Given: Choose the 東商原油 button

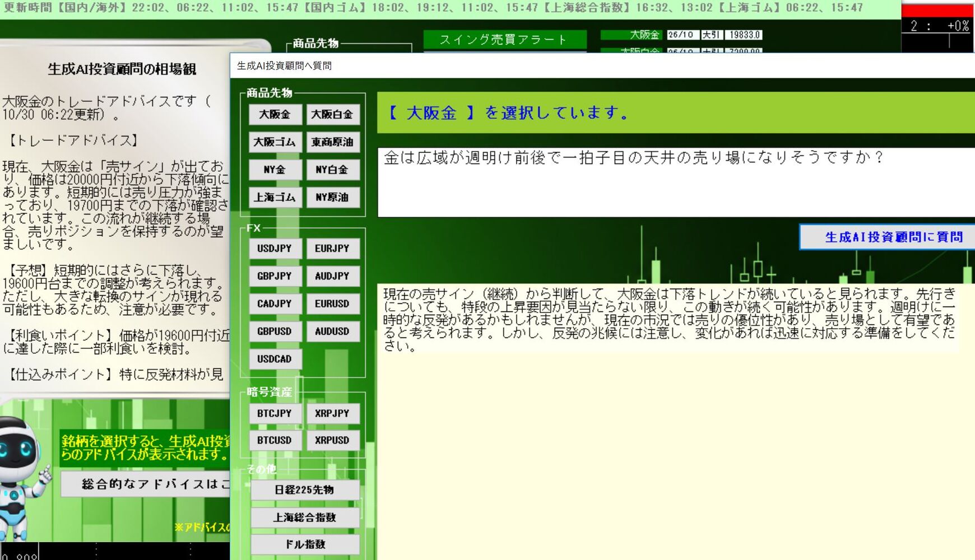Looking at the screenshot, I should click(x=333, y=142).
